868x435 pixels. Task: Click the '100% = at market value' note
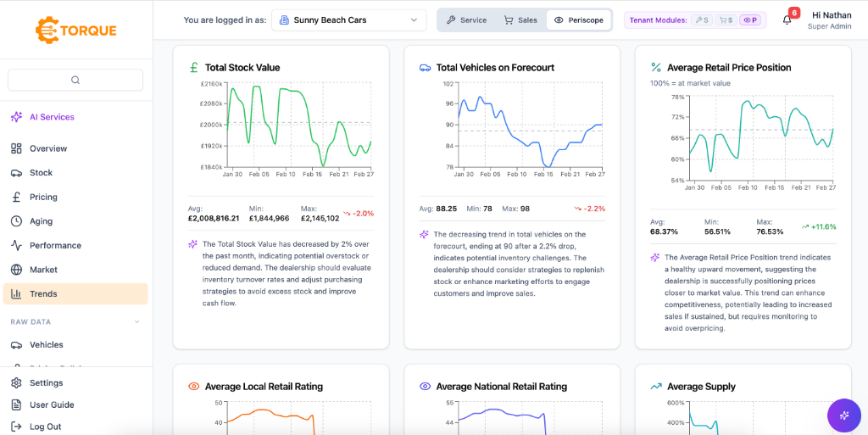point(690,84)
